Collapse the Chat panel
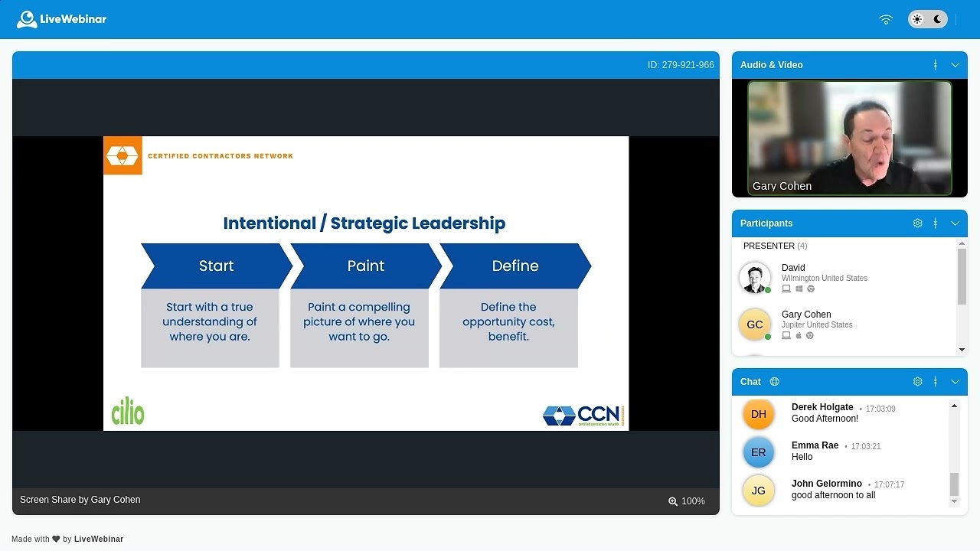This screenshot has height=551, width=980. tap(955, 382)
